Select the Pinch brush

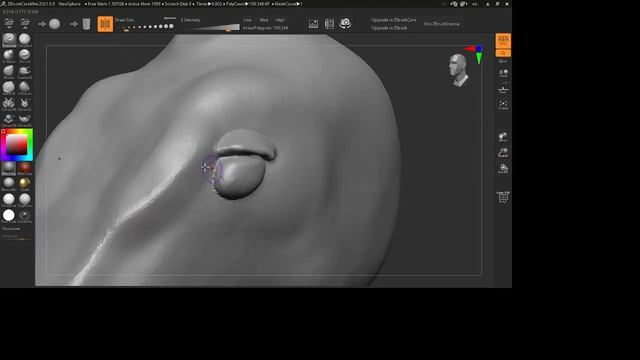24,56
